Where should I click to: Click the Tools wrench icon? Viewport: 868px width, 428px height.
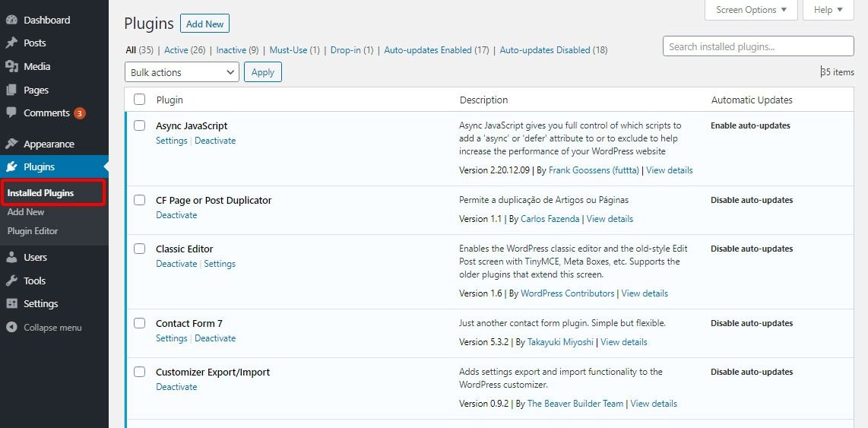[11, 281]
